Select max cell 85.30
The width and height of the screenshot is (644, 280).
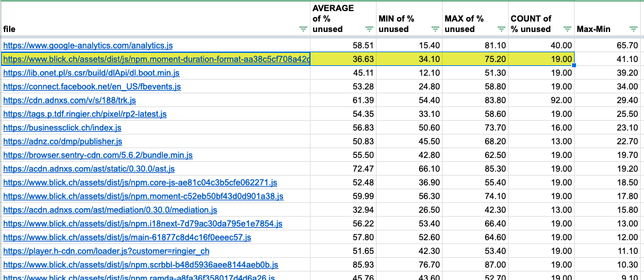(475, 169)
